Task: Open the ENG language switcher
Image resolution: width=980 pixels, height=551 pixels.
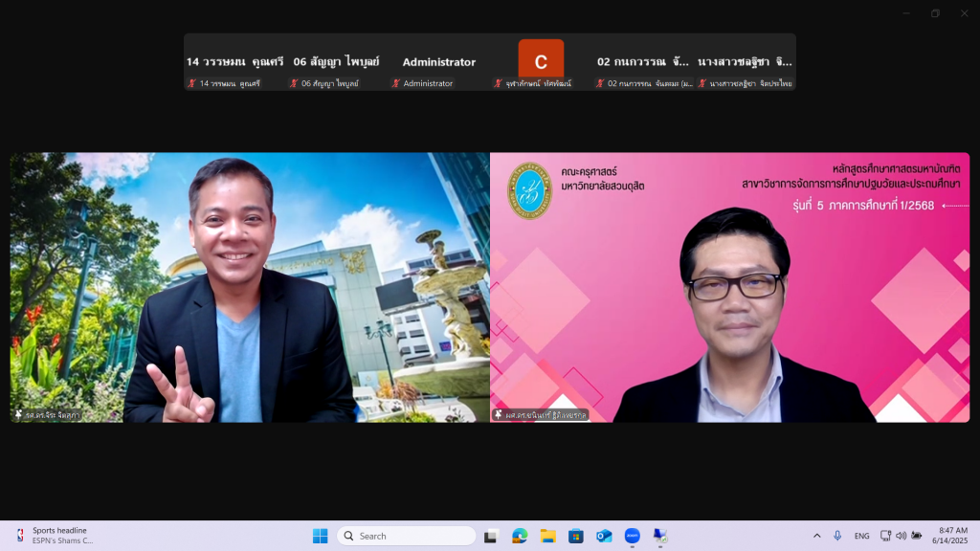Action: click(861, 536)
